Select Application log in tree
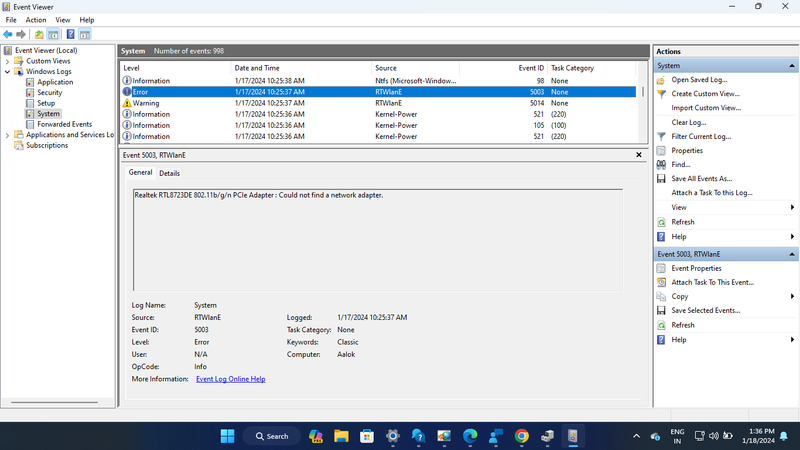The height and width of the screenshot is (450, 800). 55,82
